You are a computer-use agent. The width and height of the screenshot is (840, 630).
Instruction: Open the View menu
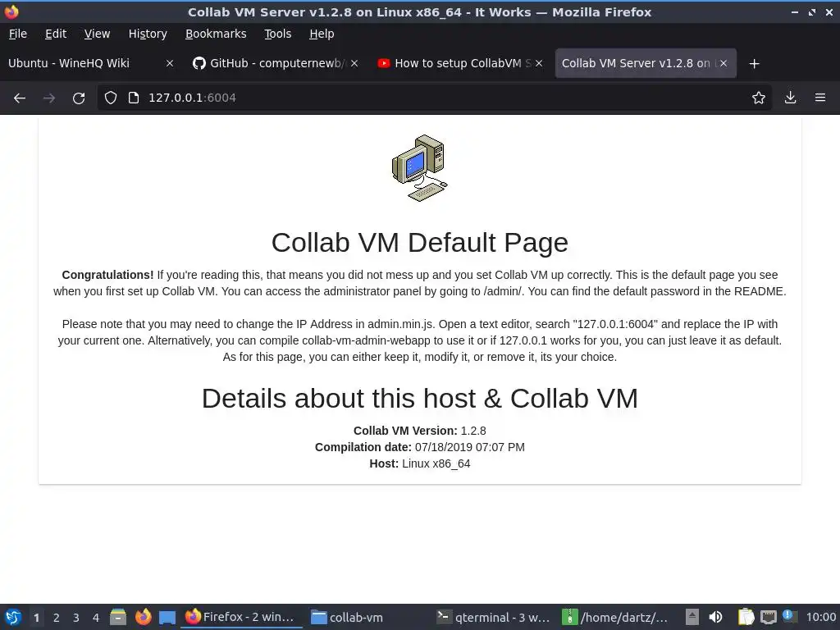click(97, 34)
